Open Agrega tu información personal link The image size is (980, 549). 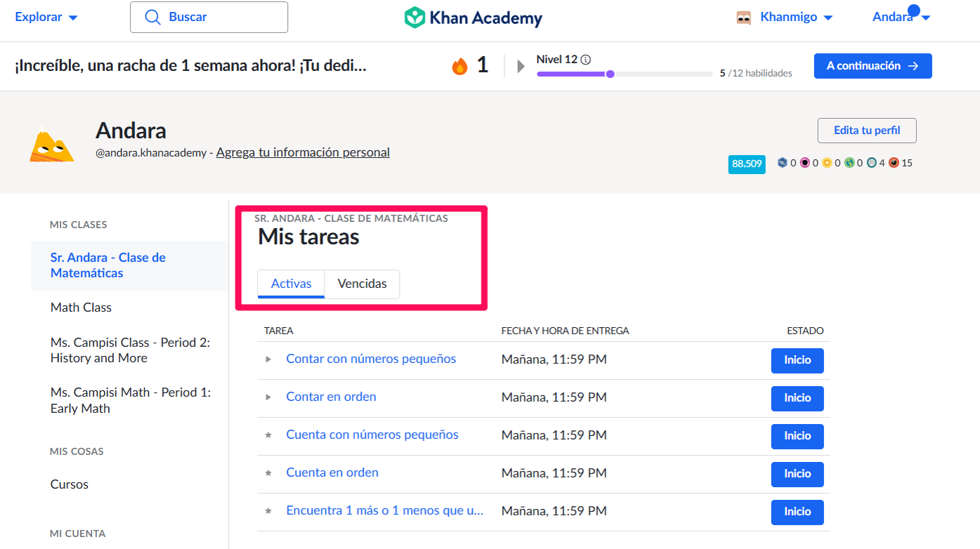point(303,152)
